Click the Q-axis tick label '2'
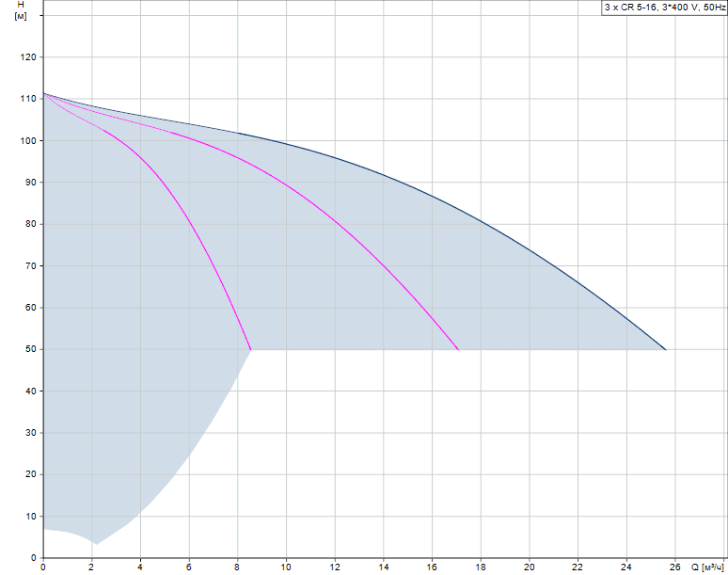Screen dimensions: 728x575 pos(91,567)
